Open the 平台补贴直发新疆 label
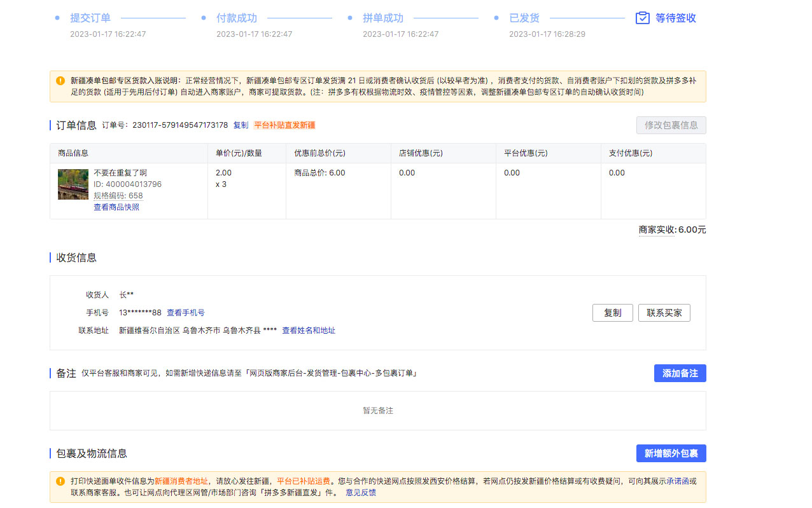 (286, 125)
